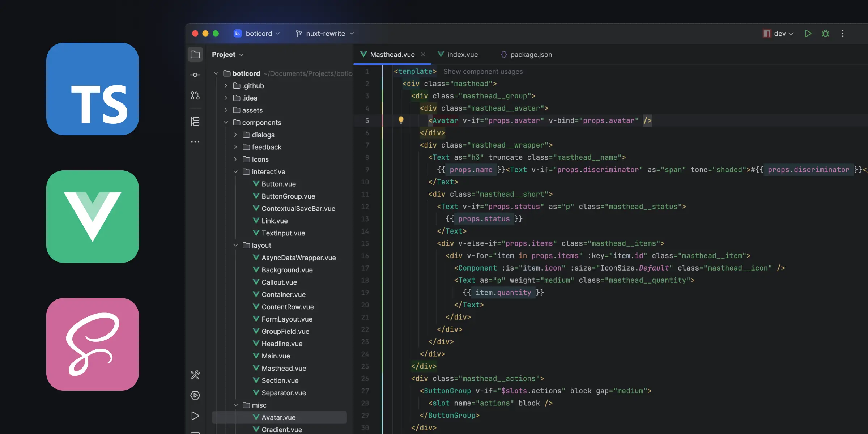Expand the dialogs folder
The width and height of the screenshot is (868, 434).
coord(235,135)
